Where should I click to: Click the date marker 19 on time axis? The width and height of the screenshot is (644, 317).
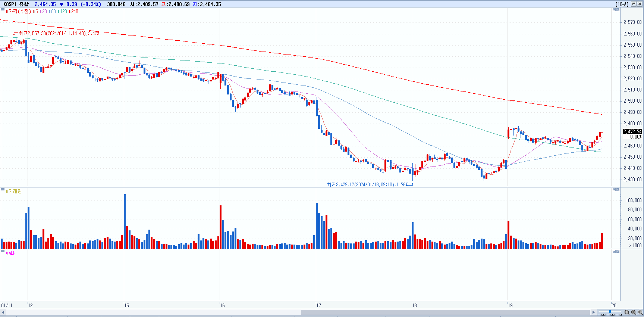pyautogui.click(x=511, y=305)
